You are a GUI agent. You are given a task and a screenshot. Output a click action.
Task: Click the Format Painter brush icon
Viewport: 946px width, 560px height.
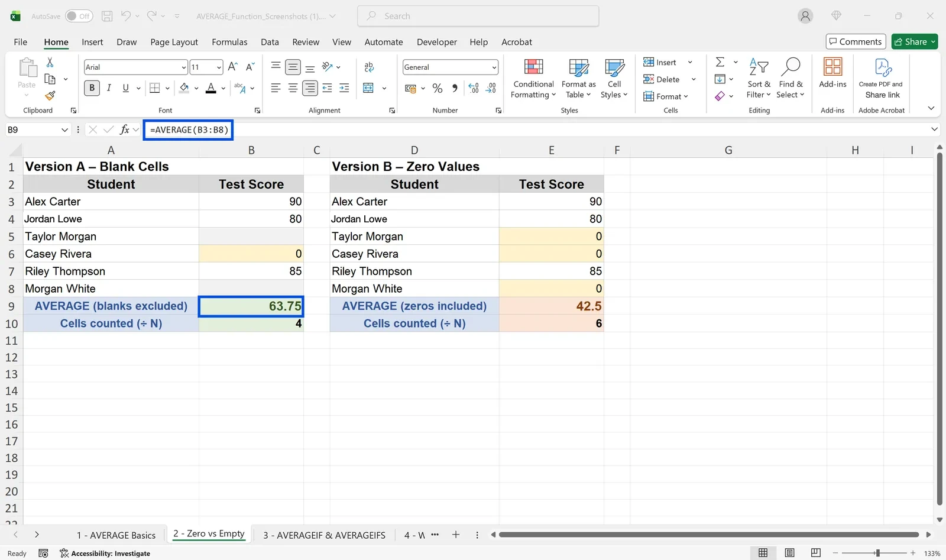tap(50, 95)
